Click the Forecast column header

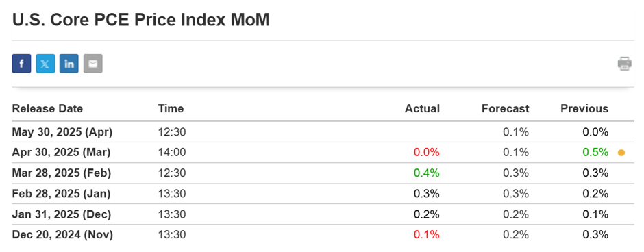(x=505, y=108)
